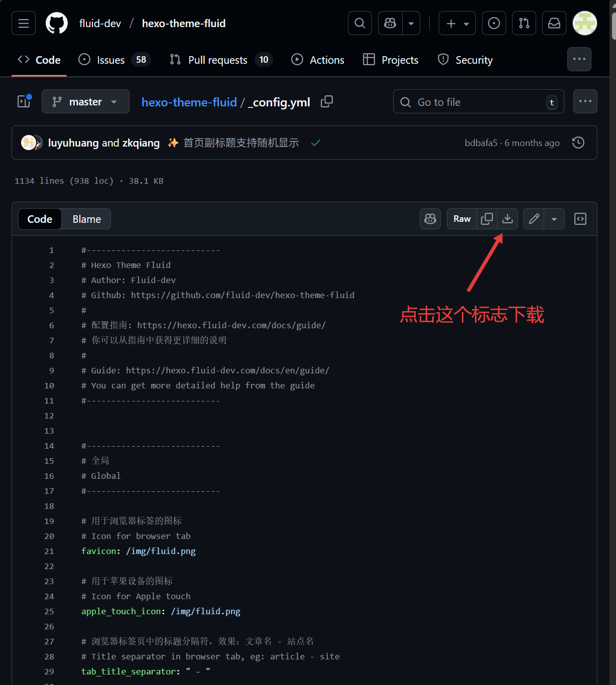Open luyuhuang author link
Viewport: 616px width, 685px height.
tap(73, 143)
